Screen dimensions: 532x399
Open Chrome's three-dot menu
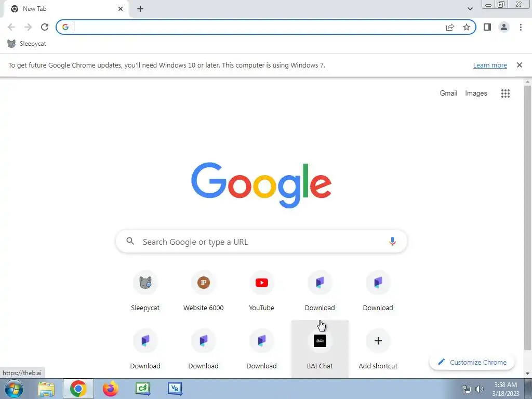521,27
